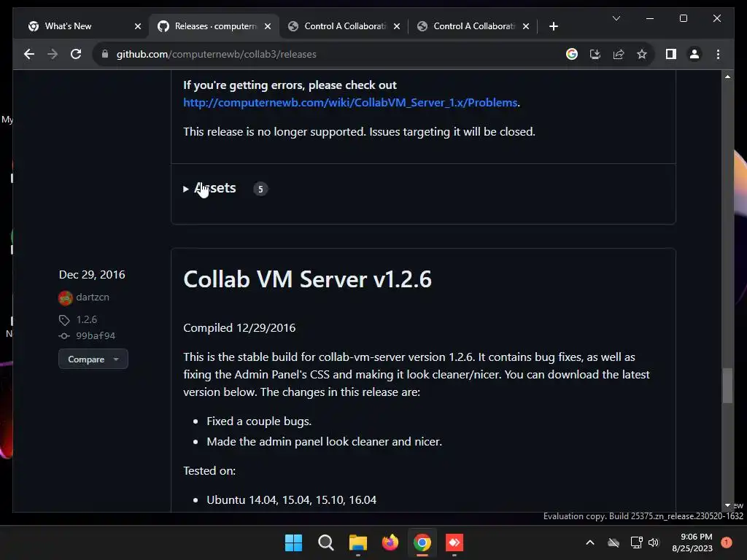Bookmark this page with the star
This screenshot has width=747, height=560.
[642, 54]
